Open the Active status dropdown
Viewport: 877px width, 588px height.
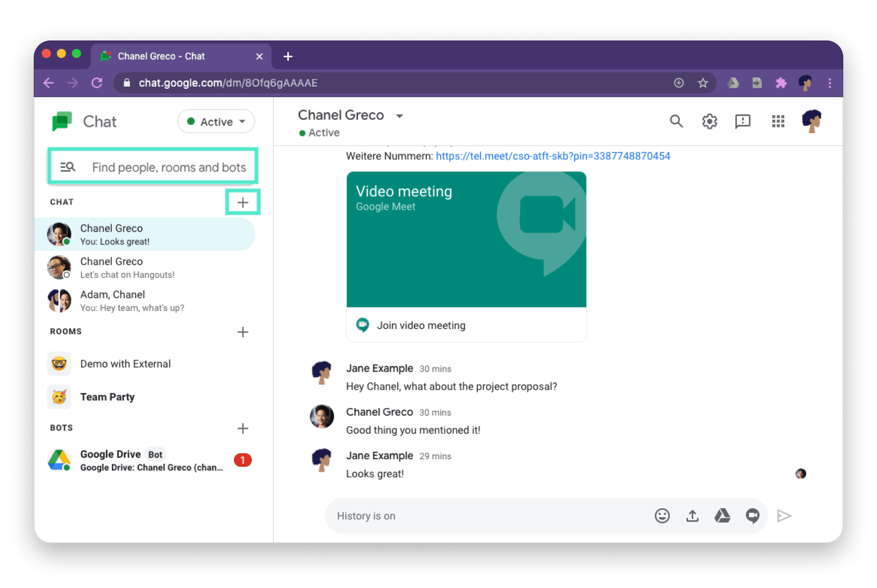point(216,121)
